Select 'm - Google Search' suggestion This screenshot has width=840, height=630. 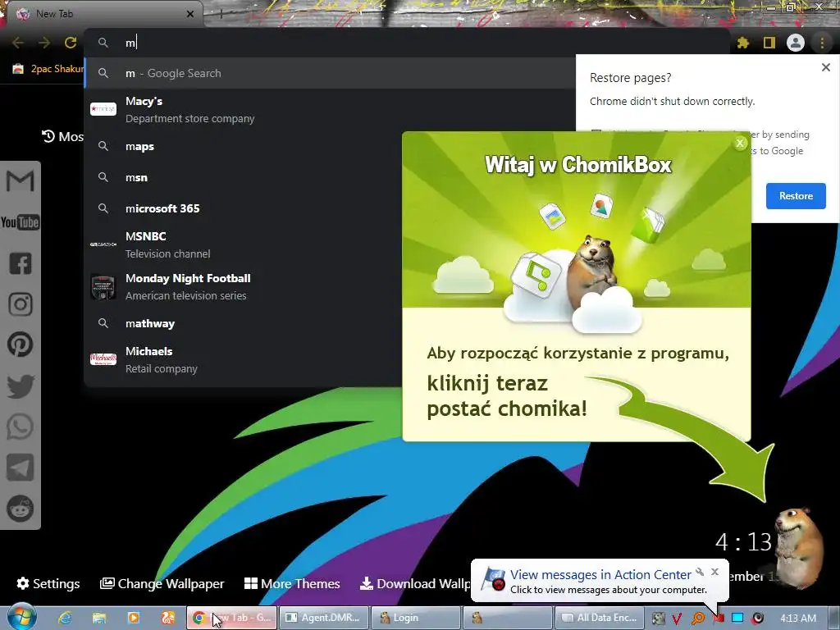(x=330, y=73)
